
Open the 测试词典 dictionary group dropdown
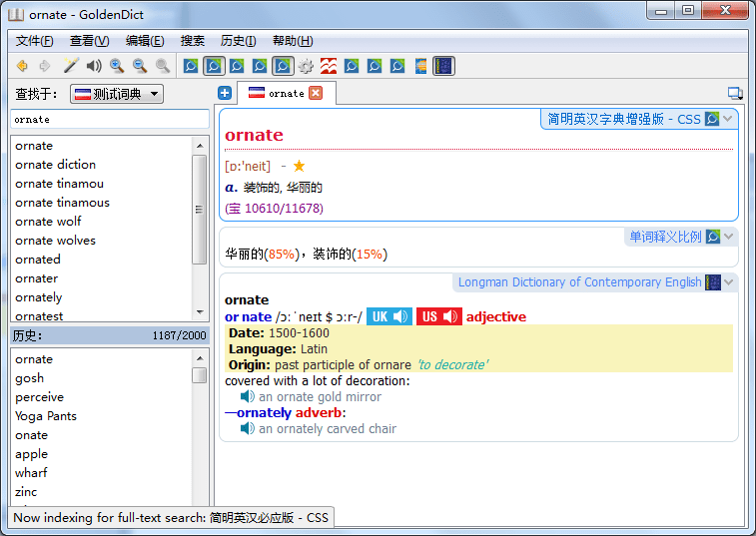(117, 94)
